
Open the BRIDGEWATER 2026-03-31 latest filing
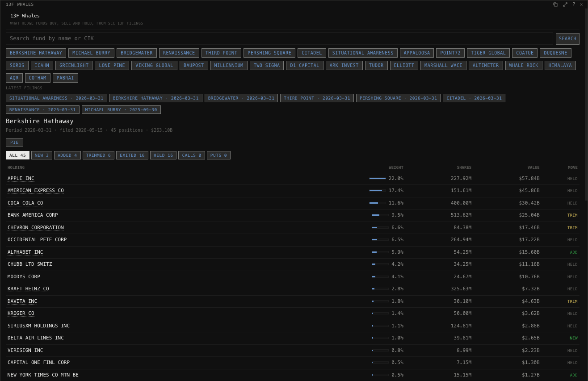[241, 98]
